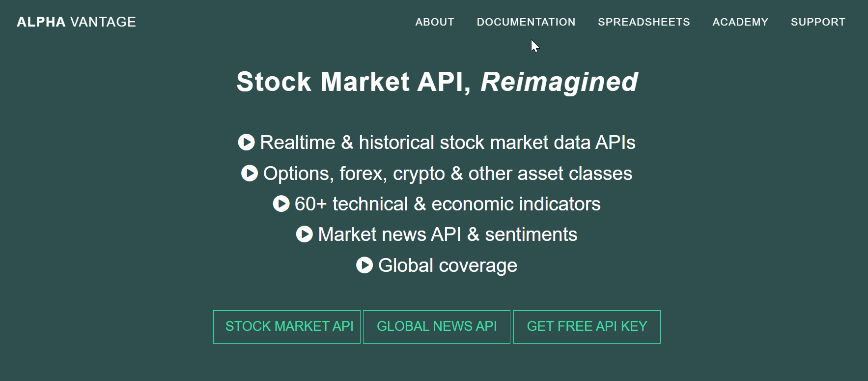Click the play icon beside Market news API
The width and height of the screenshot is (868, 381).
pyautogui.click(x=305, y=234)
